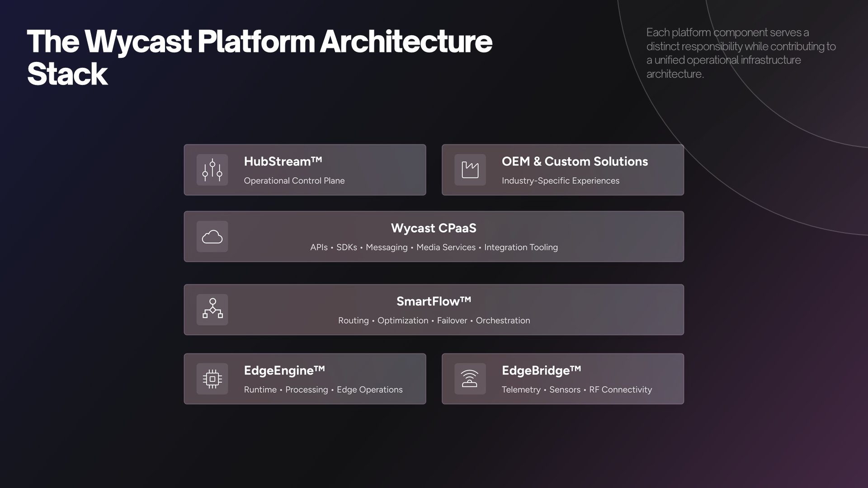
Task: Click the Wycast CPaaS cloud icon
Action: pos(212,236)
